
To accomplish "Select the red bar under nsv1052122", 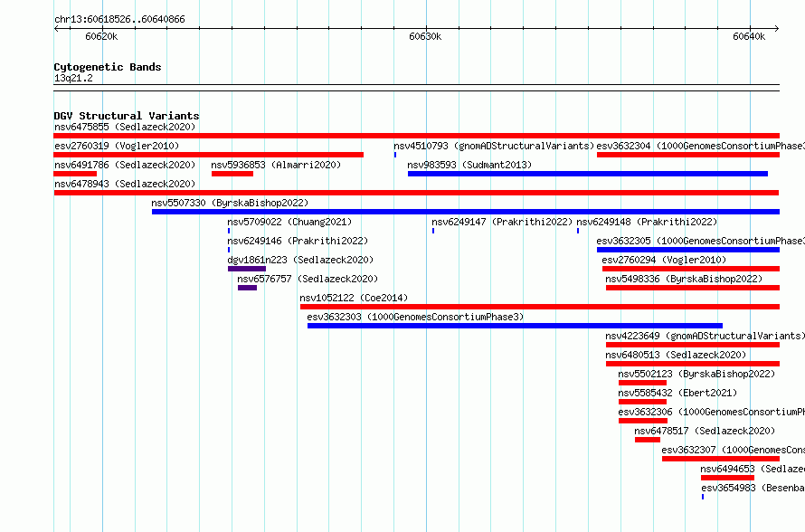I will point(540,307).
